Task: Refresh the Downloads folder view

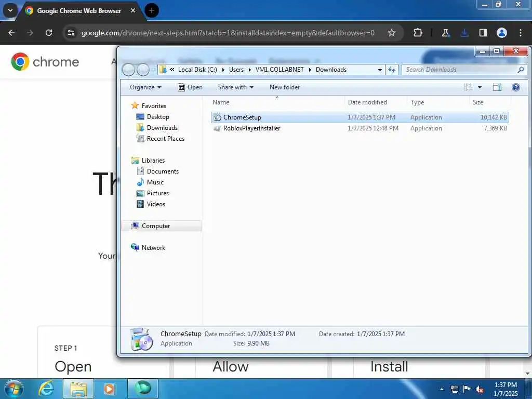Action: [x=392, y=70]
